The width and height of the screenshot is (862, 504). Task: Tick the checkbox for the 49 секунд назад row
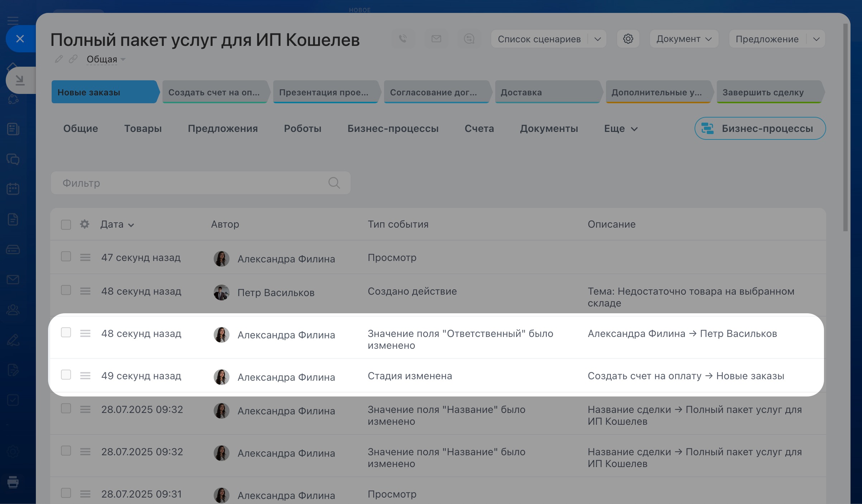[66, 375]
